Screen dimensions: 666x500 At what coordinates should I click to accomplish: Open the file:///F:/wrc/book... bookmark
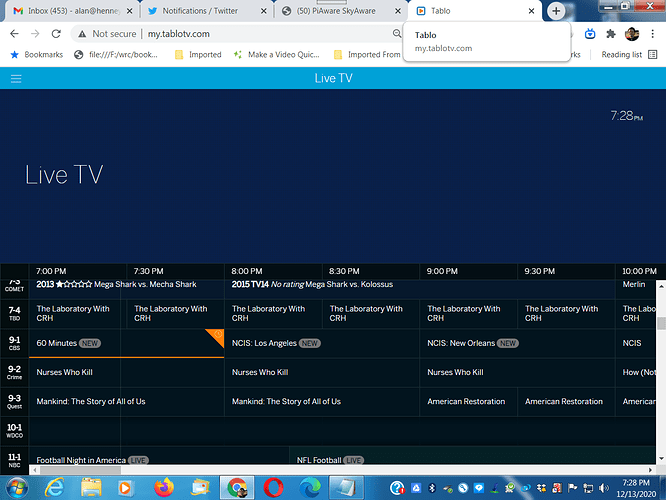pyautogui.click(x=116, y=54)
